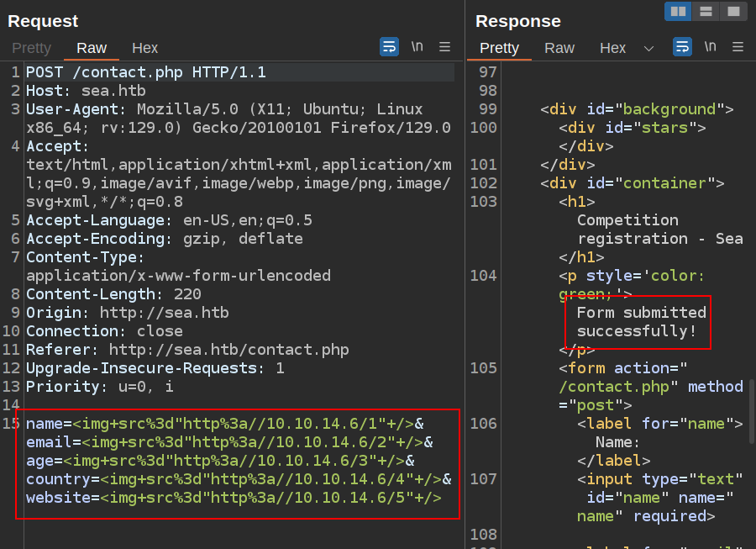Select the Pretty tab in Request
The width and height of the screenshot is (756, 549).
click(x=32, y=48)
